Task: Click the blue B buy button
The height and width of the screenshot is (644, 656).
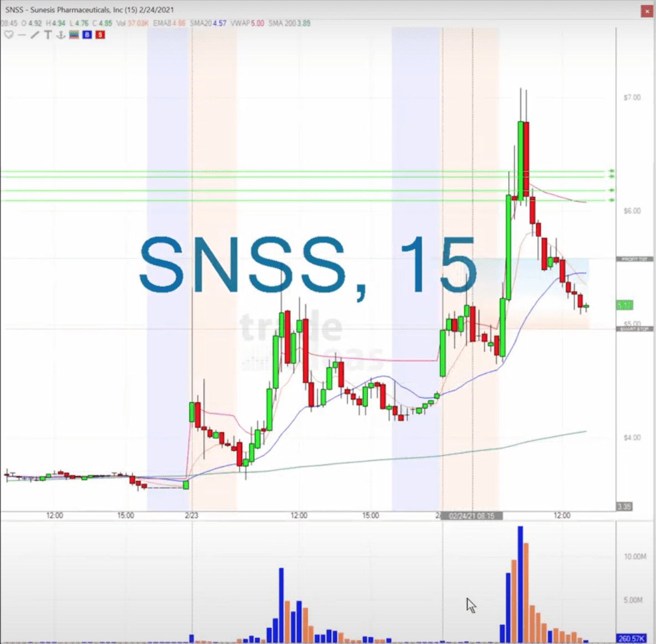Action: click(87, 35)
